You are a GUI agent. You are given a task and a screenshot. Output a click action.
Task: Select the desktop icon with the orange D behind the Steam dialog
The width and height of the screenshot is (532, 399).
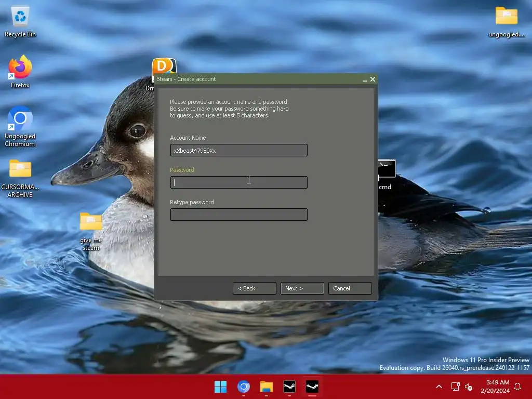point(164,66)
